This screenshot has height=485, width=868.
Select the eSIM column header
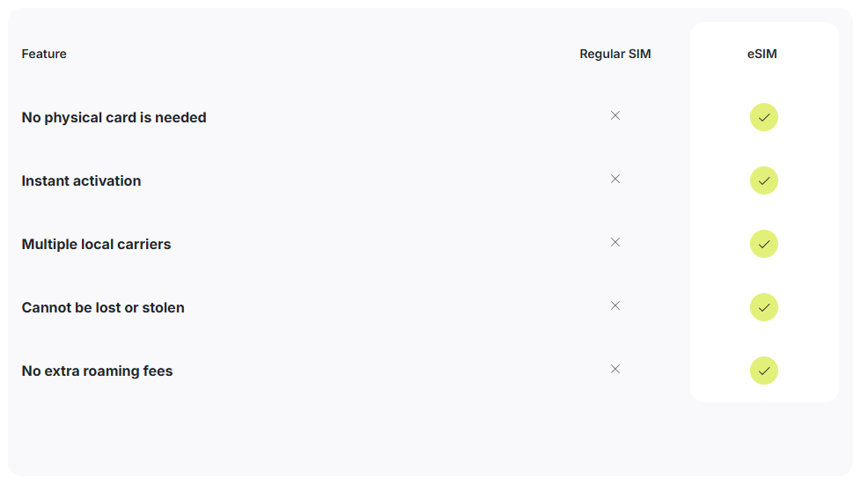point(762,54)
